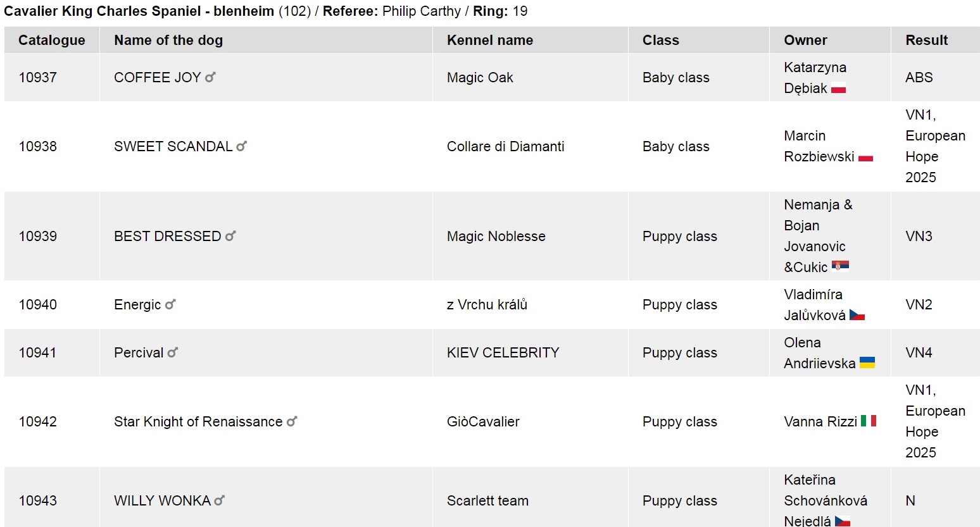
Task: Click catalogue number 10941
Action: pos(38,352)
